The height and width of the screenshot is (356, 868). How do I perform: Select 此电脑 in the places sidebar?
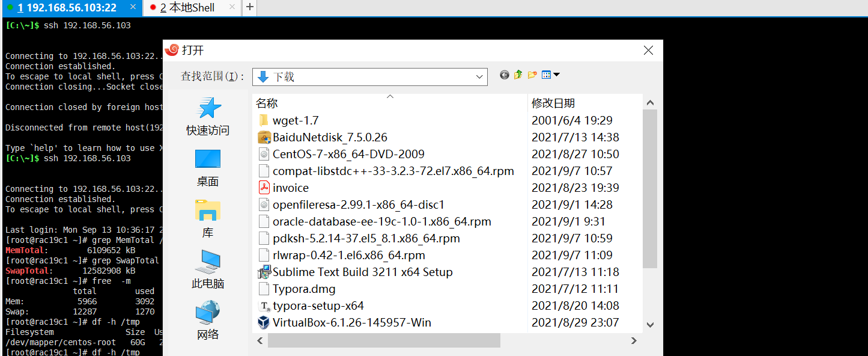[x=208, y=270]
